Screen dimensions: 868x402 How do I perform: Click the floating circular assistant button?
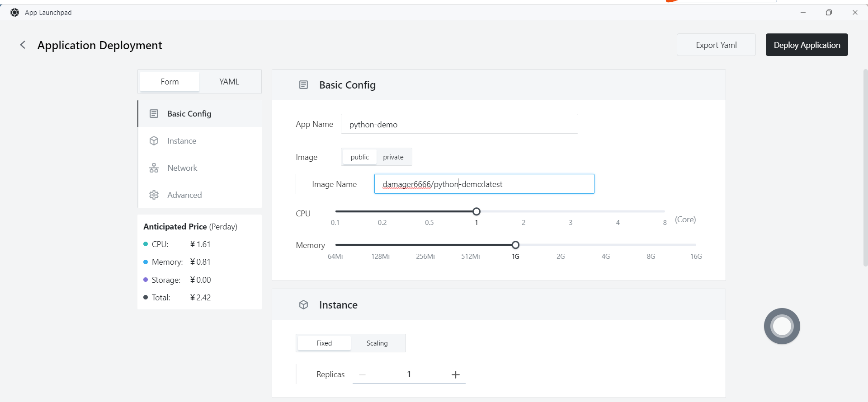[782, 326]
